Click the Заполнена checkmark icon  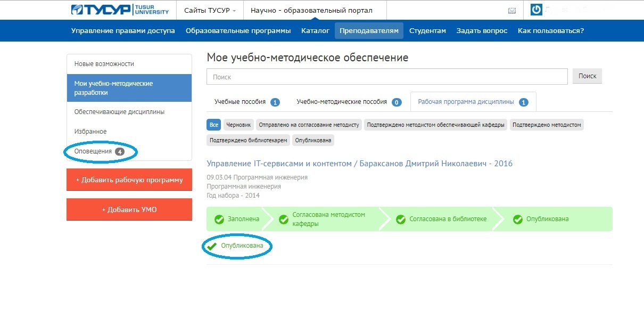219,219
